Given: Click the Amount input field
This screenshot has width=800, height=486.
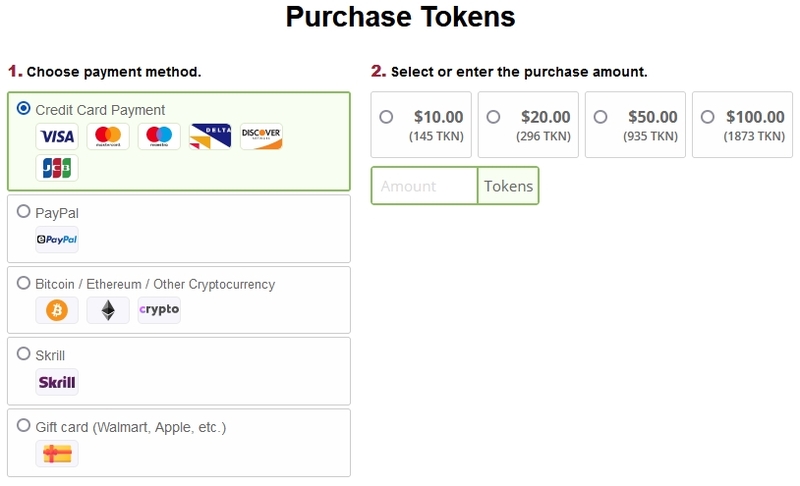Looking at the screenshot, I should pos(424,186).
